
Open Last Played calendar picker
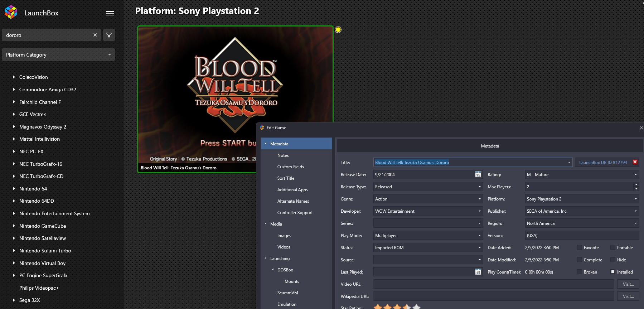click(478, 272)
